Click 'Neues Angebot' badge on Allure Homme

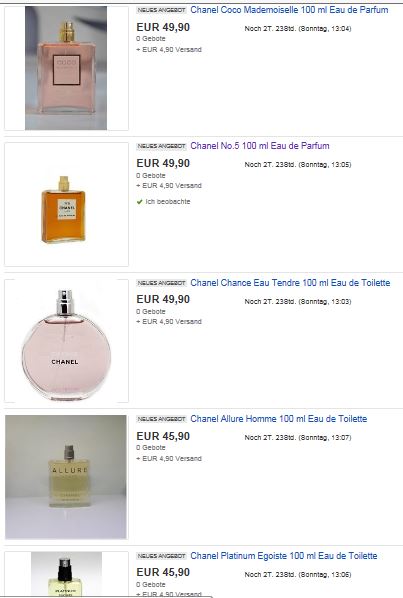(161, 419)
